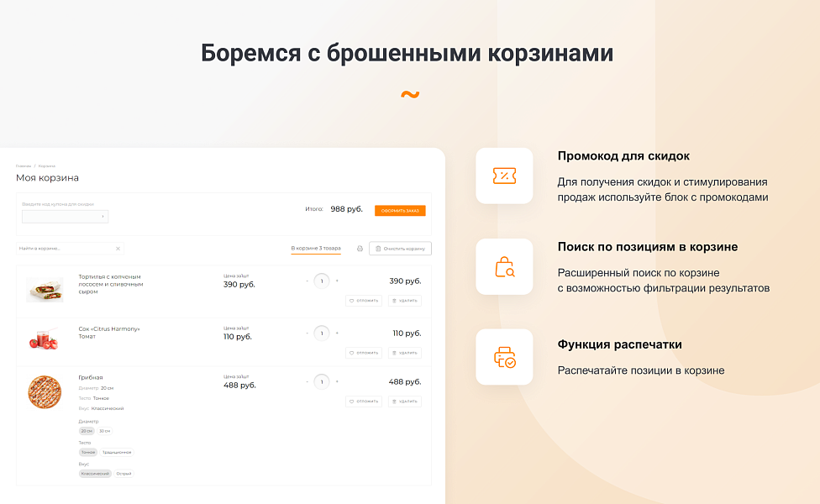Click the print function icon on right panel
The image size is (820, 504).
point(504,357)
